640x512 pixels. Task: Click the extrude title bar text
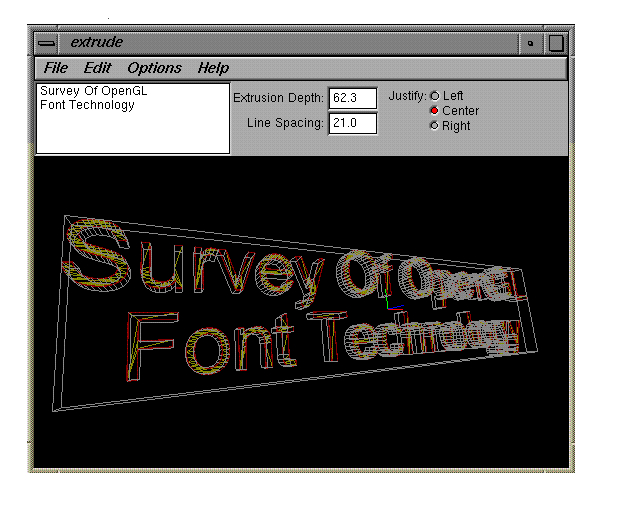point(96,42)
